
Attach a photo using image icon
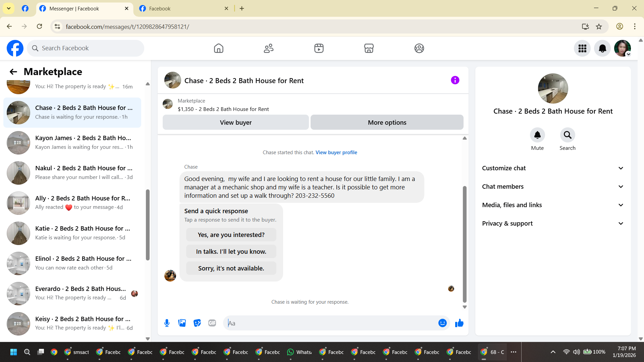(182, 323)
